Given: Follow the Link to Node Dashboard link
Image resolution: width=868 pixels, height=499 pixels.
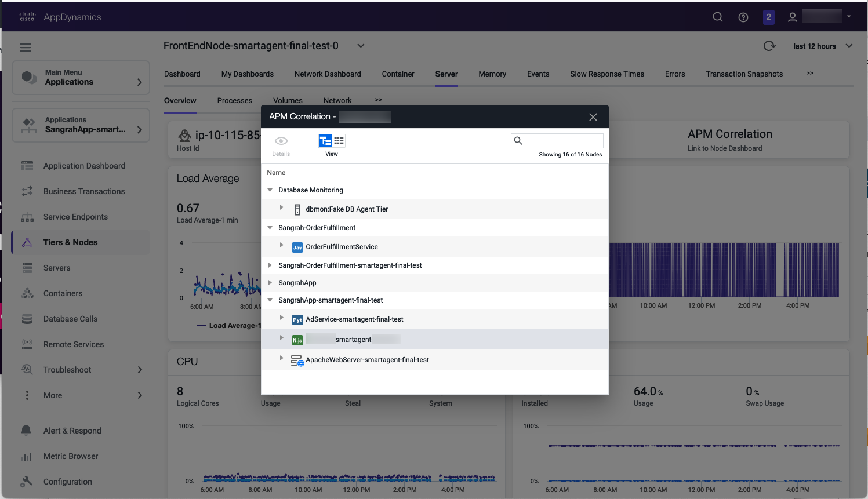Looking at the screenshot, I should pyautogui.click(x=725, y=148).
